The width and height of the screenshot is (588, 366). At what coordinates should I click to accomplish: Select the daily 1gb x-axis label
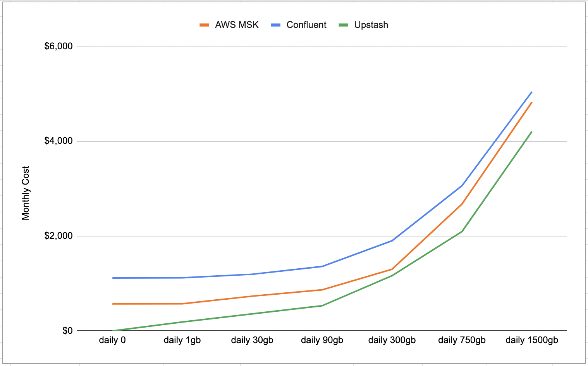click(x=182, y=340)
